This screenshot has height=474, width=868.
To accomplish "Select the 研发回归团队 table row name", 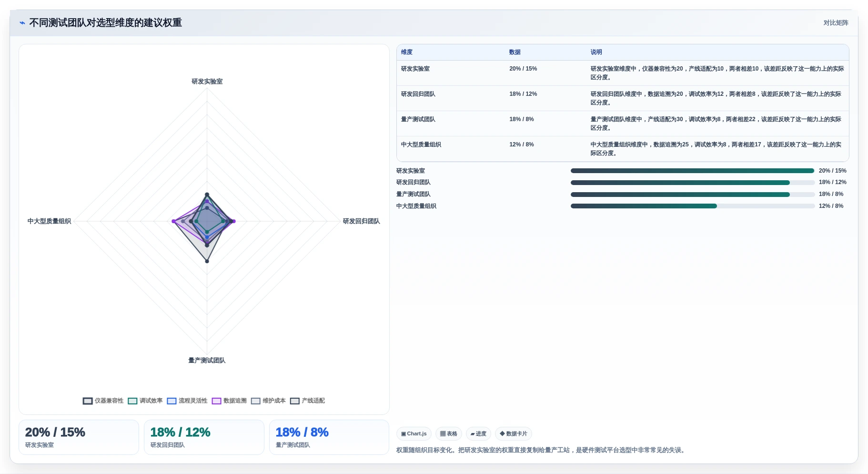I will click(x=418, y=94).
